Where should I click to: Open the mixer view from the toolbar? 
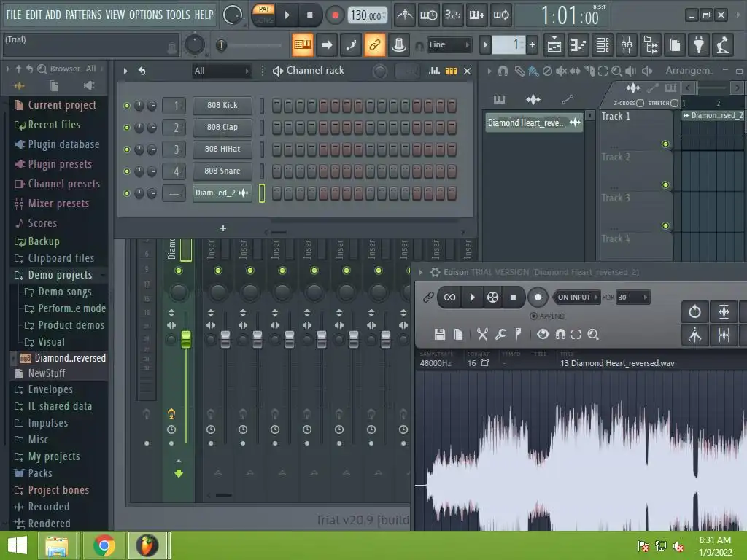click(627, 45)
